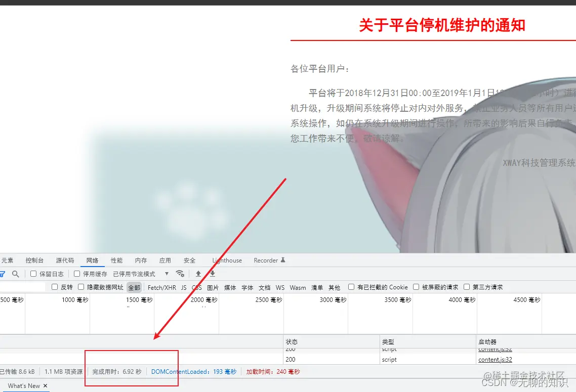
Task: Export HAR using the download arrow icon
Action: point(212,274)
